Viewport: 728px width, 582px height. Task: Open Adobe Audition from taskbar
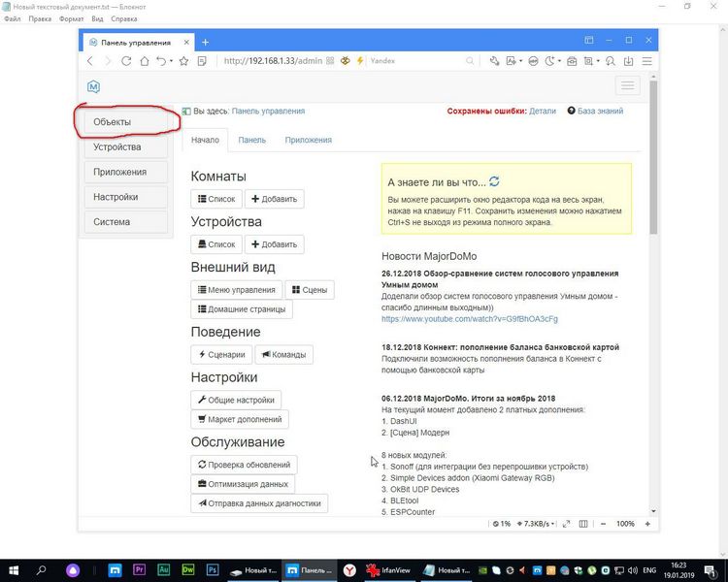163,569
